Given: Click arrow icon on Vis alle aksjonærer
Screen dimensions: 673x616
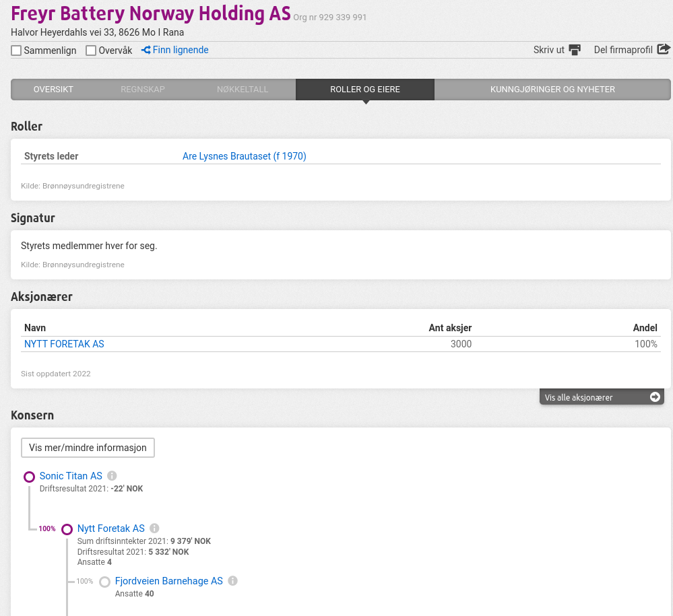Looking at the screenshot, I should (655, 397).
